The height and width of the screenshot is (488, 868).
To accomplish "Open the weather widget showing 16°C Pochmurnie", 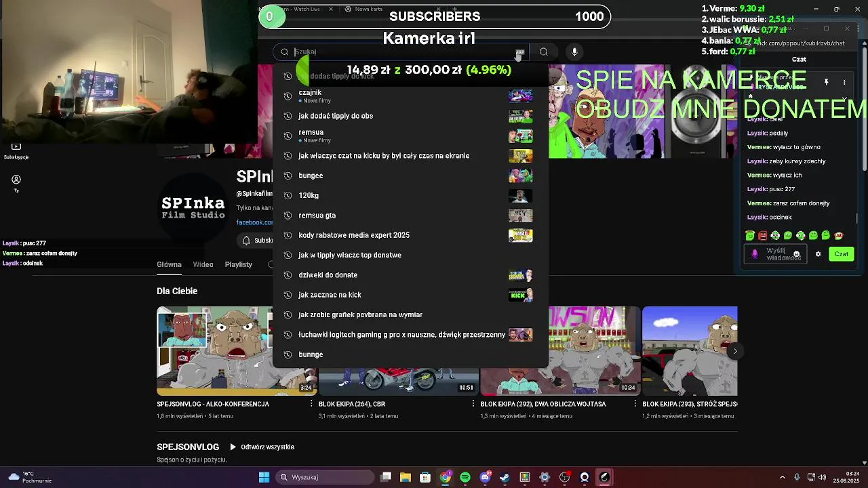I will click(30, 477).
